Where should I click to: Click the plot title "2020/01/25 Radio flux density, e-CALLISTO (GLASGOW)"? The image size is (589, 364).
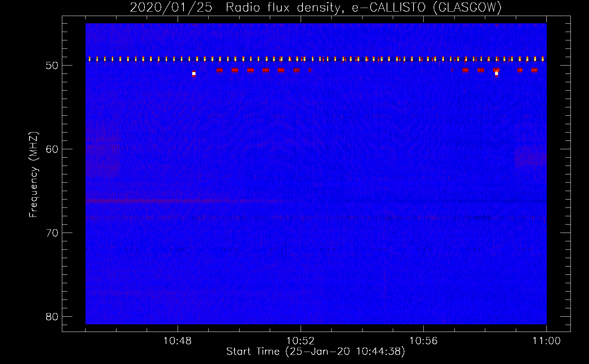pos(316,7)
